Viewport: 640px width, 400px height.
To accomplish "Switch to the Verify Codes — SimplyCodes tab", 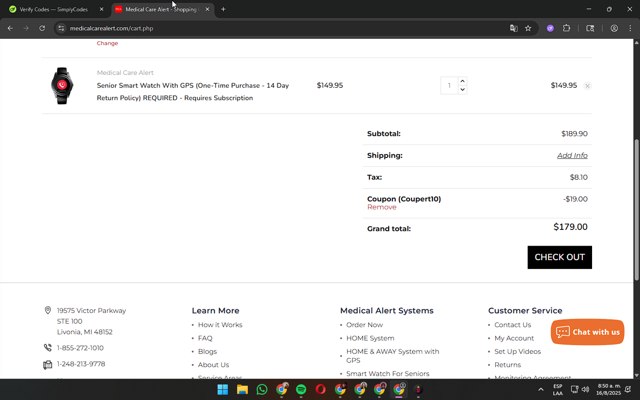I will coord(54,9).
